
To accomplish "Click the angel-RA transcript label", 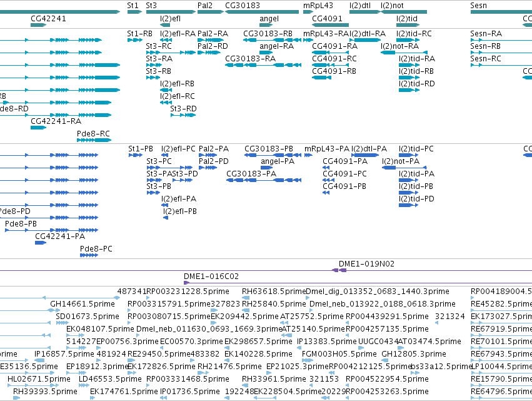I will [x=276, y=46].
